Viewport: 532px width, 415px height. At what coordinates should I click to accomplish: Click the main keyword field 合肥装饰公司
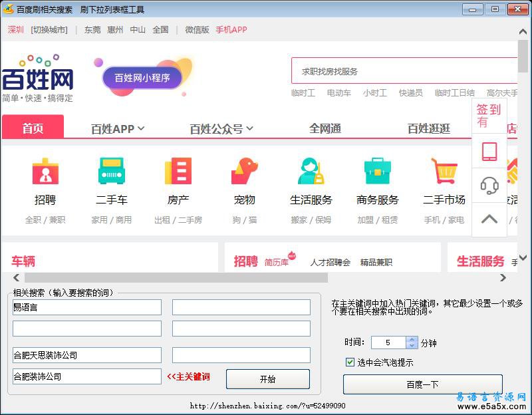coord(87,376)
